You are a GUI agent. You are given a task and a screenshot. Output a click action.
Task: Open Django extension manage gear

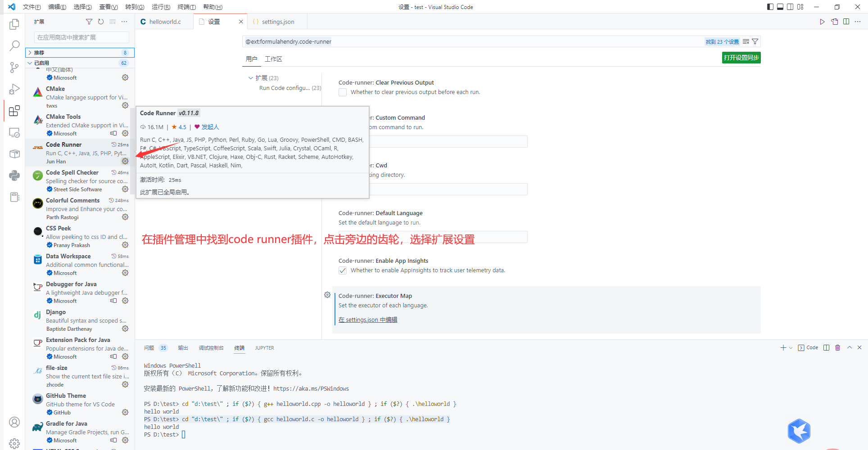click(125, 328)
